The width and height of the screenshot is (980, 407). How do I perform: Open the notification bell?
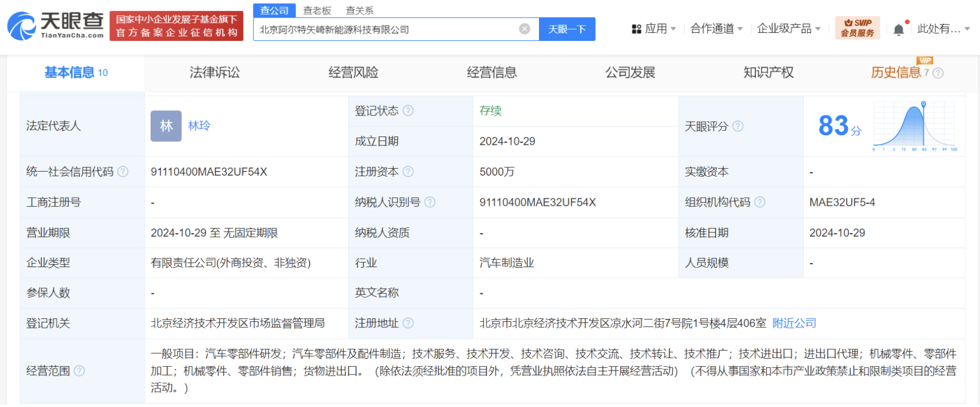tap(899, 30)
